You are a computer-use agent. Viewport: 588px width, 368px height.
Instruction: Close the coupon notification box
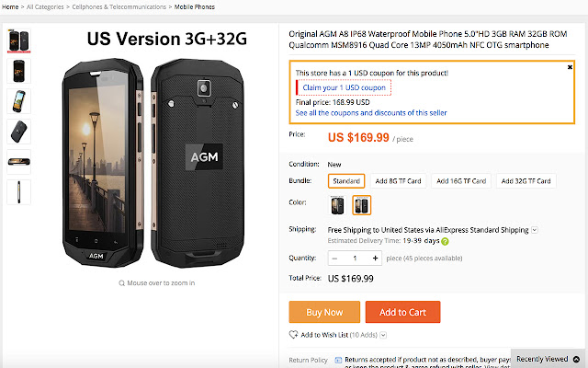tap(571, 67)
